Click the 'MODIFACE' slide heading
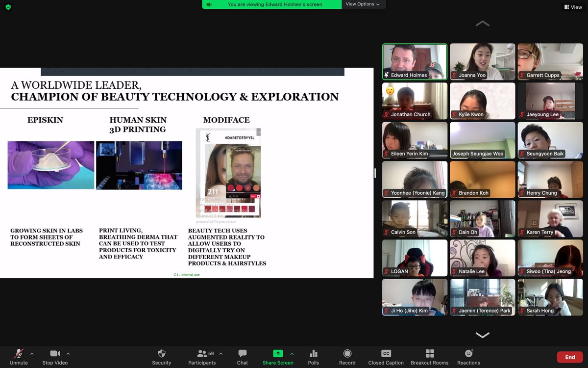The image size is (588, 368). click(x=226, y=120)
